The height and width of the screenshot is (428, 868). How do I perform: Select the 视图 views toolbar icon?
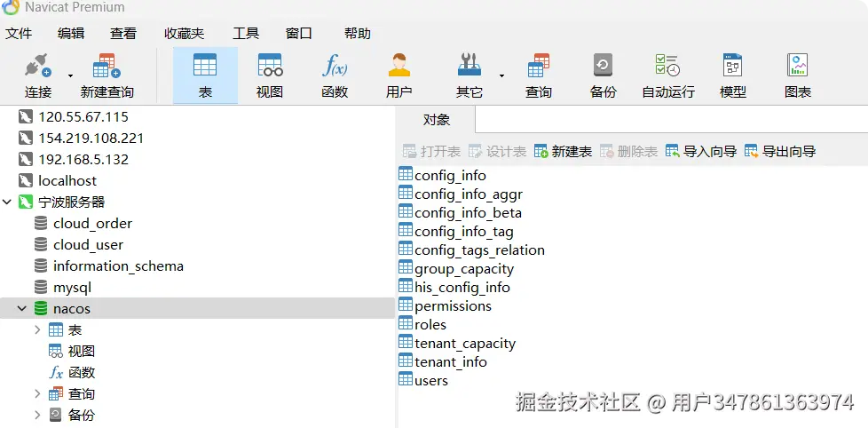tap(270, 75)
